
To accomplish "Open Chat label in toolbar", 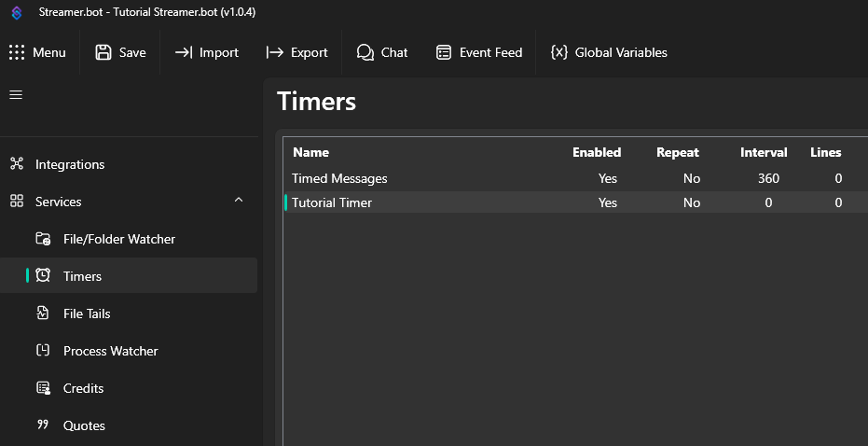I will coord(394,52).
